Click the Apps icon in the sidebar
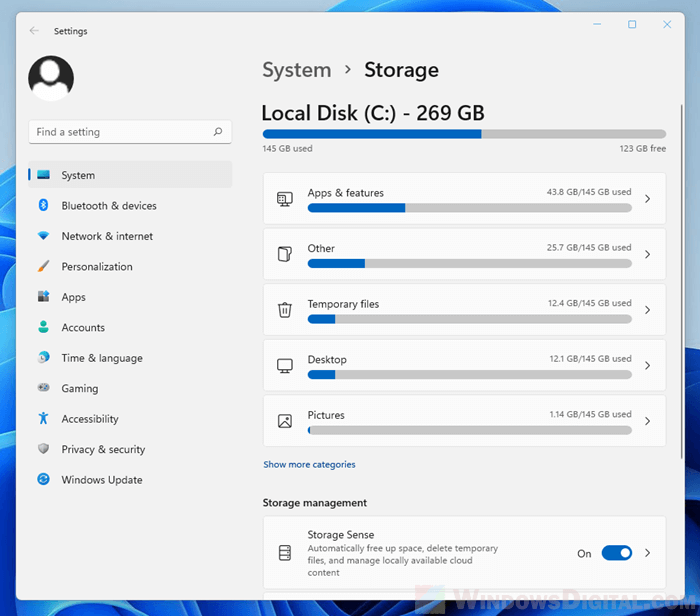Image resolution: width=700 pixels, height=616 pixels. coord(43,296)
